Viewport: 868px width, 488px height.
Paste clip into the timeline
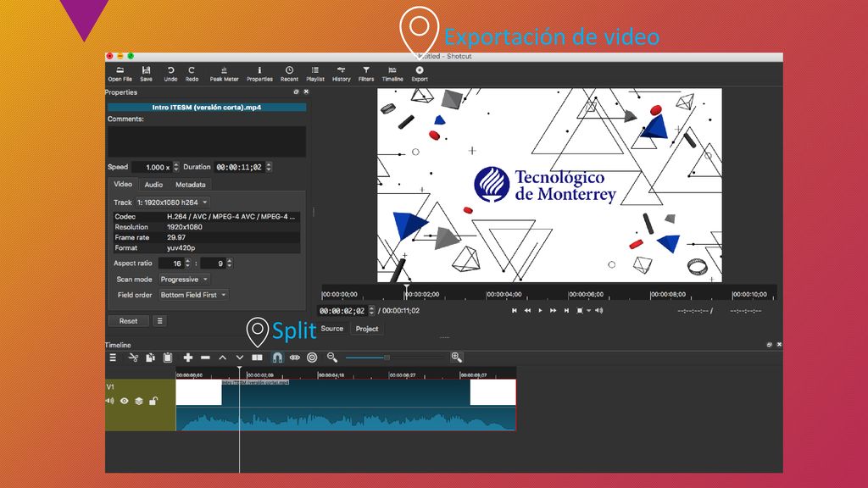click(x=168, y=358)
